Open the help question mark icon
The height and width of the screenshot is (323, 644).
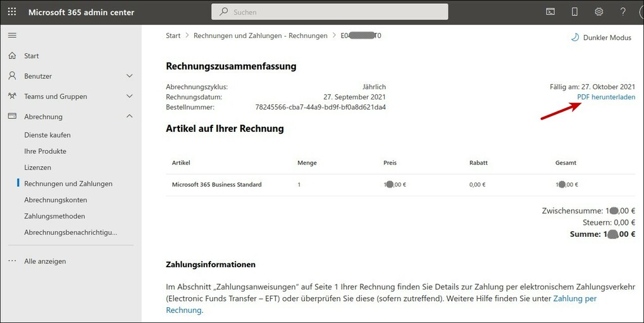[623, 12]
